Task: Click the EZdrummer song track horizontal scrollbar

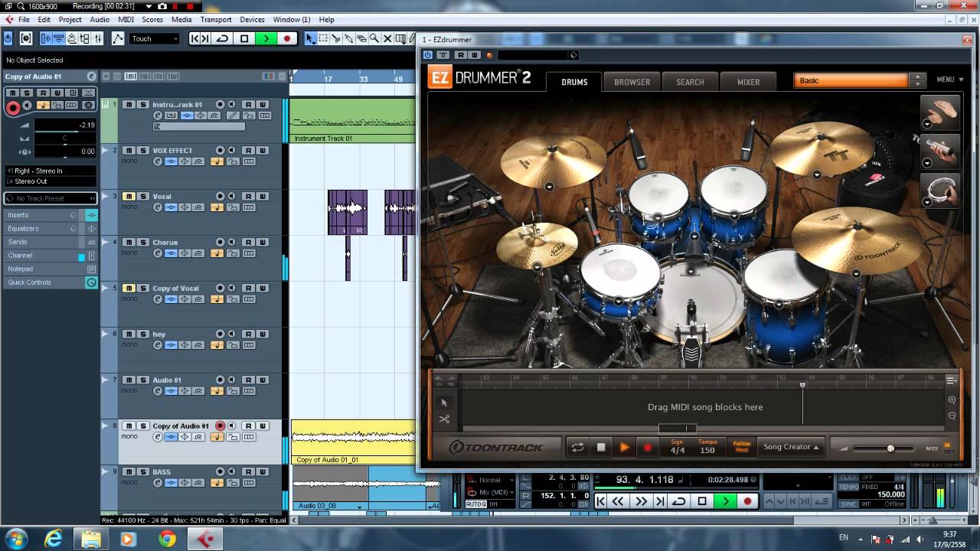Action: [678, 429]
